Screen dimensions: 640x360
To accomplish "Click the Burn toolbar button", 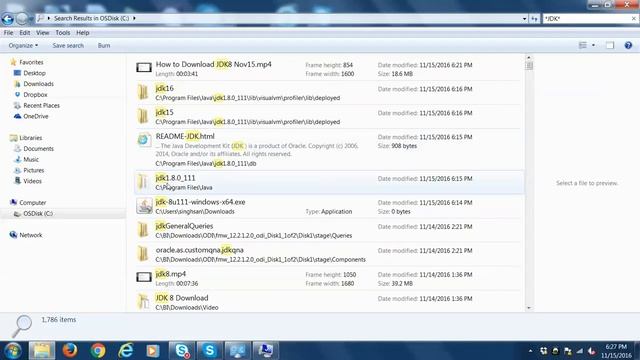I will (104, 45).
